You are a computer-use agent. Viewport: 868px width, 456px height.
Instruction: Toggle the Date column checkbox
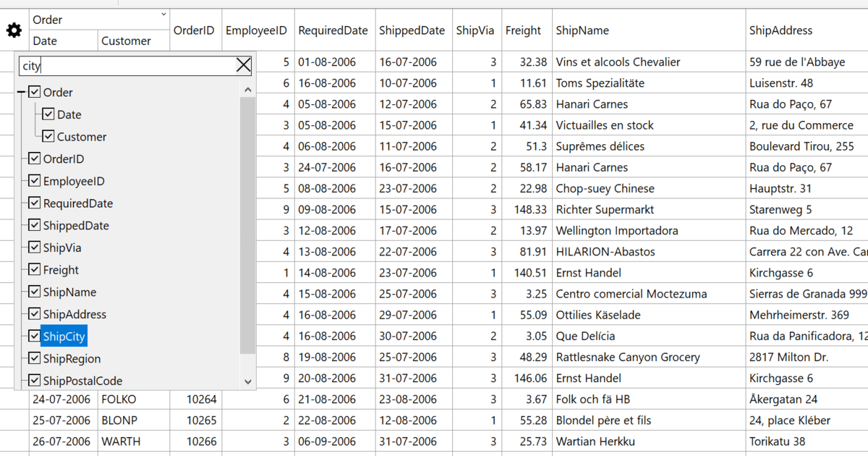tap(48, 114)
